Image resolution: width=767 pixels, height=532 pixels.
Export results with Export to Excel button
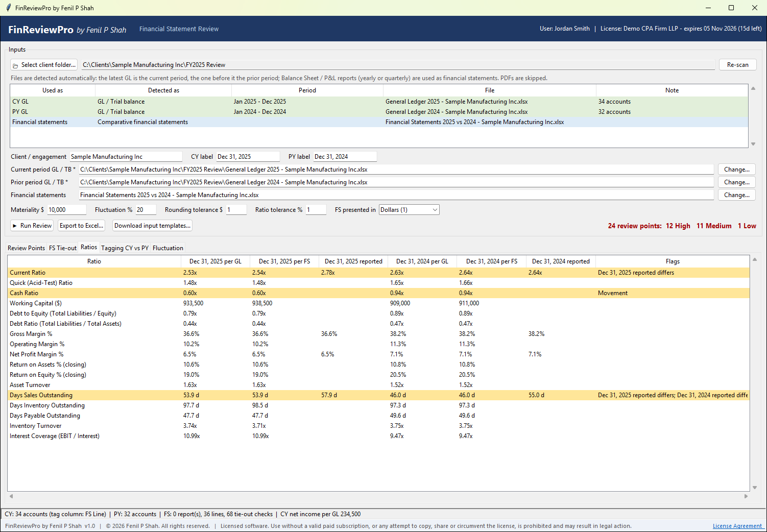coord(82,226)
